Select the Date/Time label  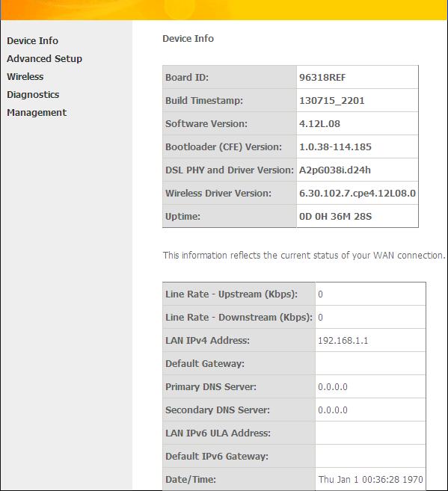pyautogui.click(x=191, y=479)
